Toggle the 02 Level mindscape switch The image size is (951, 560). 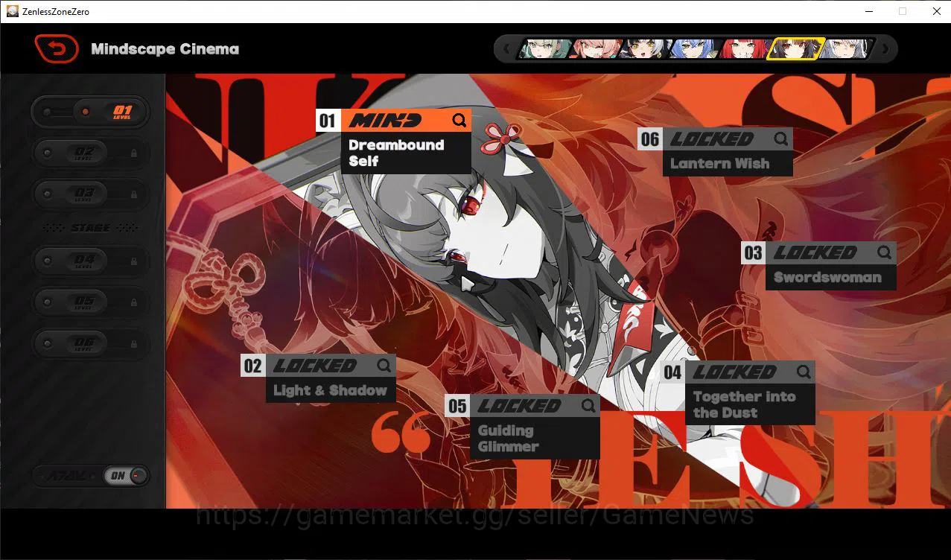pos(90,153)
